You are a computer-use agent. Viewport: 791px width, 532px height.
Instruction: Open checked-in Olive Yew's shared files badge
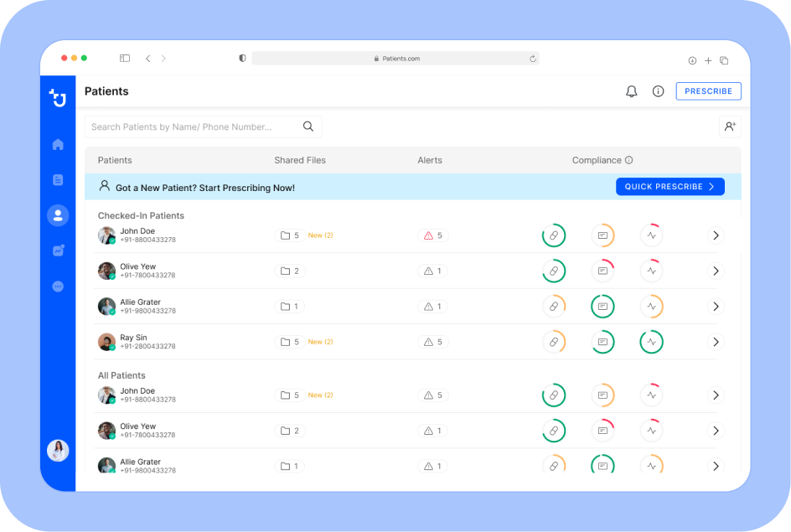(290, 271)
